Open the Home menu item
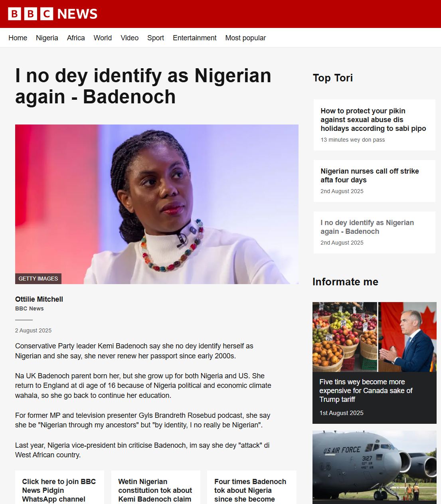This screenshot has width=441, height=504. pyautogui.click(x=18, y=38)
